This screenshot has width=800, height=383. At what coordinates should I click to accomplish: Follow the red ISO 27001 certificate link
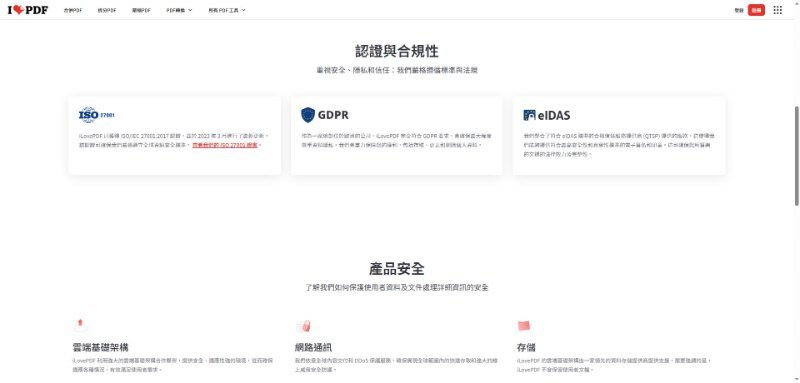pyautogui.click(x=225, y=145)
